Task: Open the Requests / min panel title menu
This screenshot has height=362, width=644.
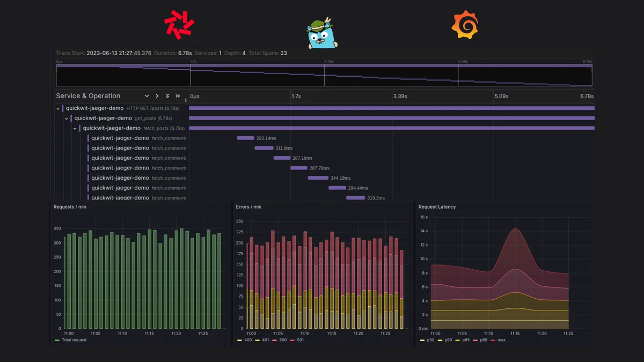Action: (x=70, y=206)
